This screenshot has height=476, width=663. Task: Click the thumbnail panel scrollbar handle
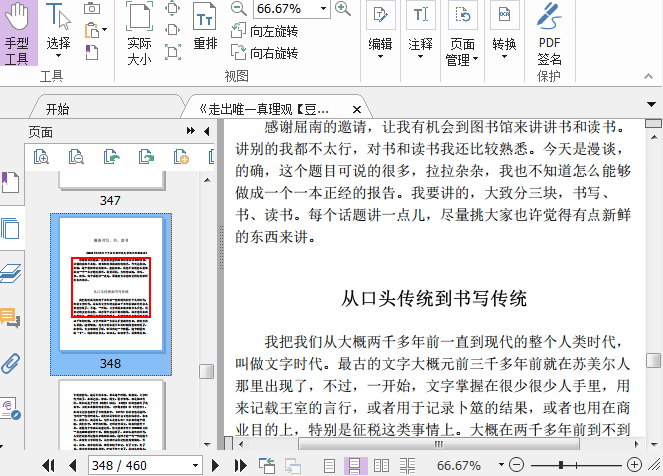click(x=206, y=372)
